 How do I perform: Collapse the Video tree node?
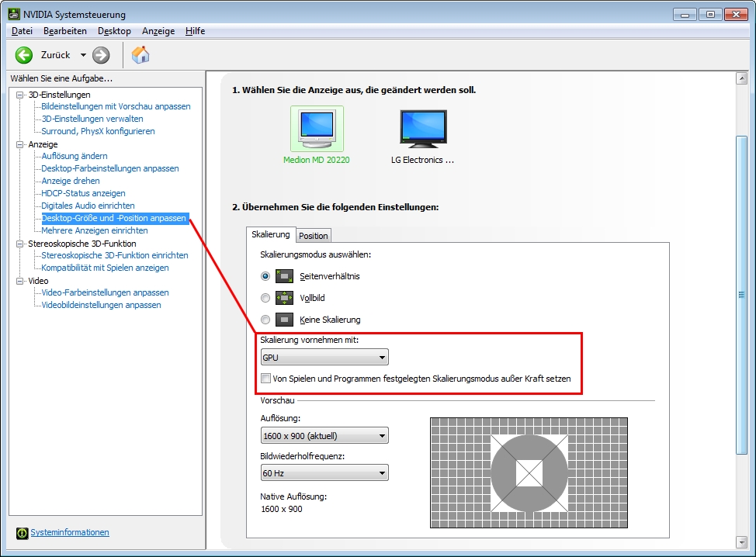coord(19,281)
